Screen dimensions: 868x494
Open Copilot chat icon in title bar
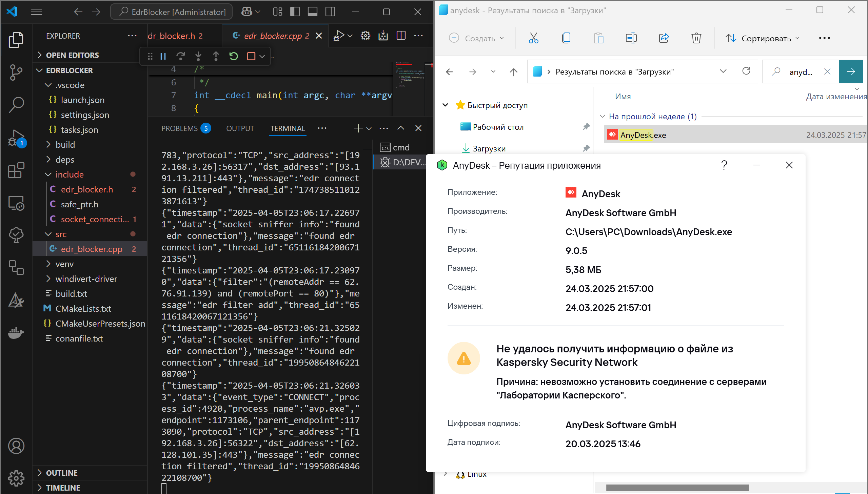[247, 12]
